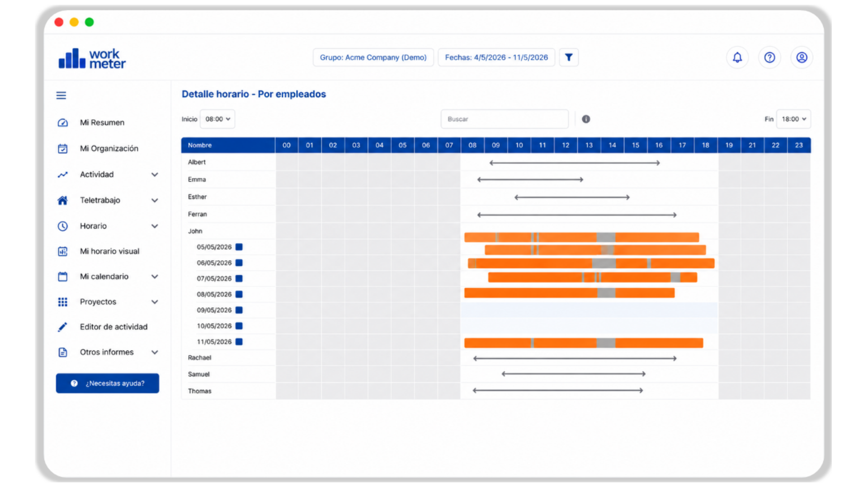Click Ferran's schedule arrow line
This screenshot has height=488, width=868.
pos(577,215)
